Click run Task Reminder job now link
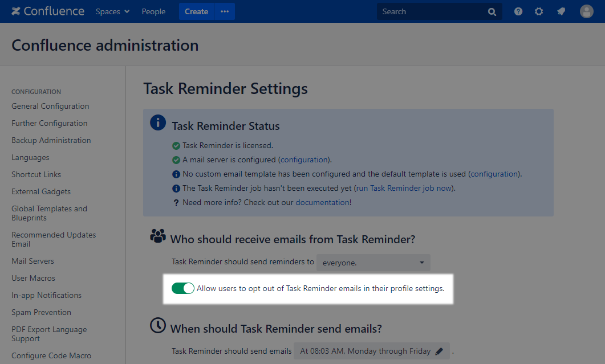This screenshot has height=364, width=605. [404, 188]
